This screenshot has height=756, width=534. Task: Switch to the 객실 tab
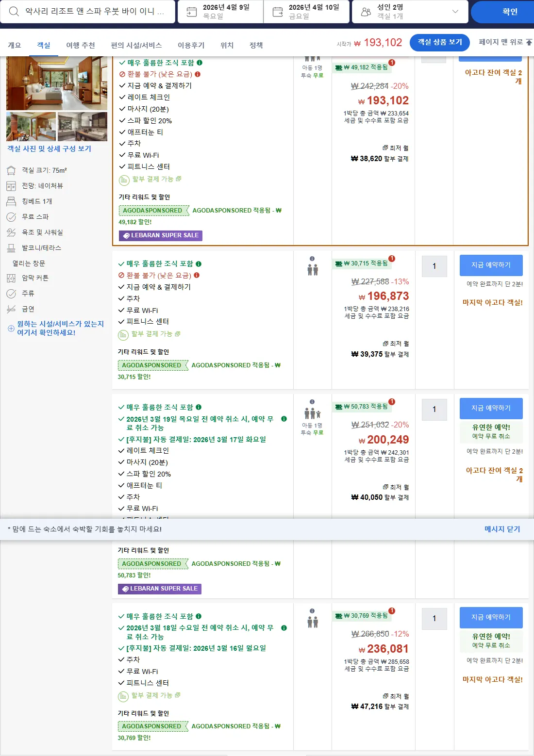44,45
